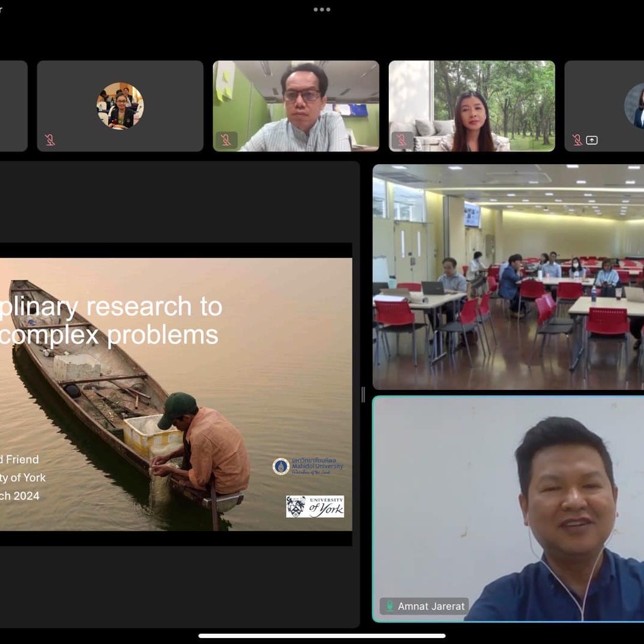
Task: Click muted mic icon on man with glasses tile
Action: pos(226,140)
